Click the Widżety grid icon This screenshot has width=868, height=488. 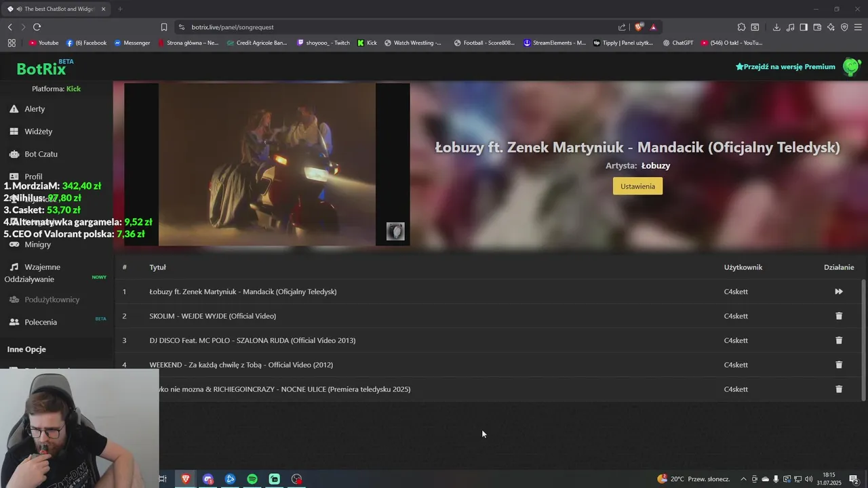pos(14,131)
